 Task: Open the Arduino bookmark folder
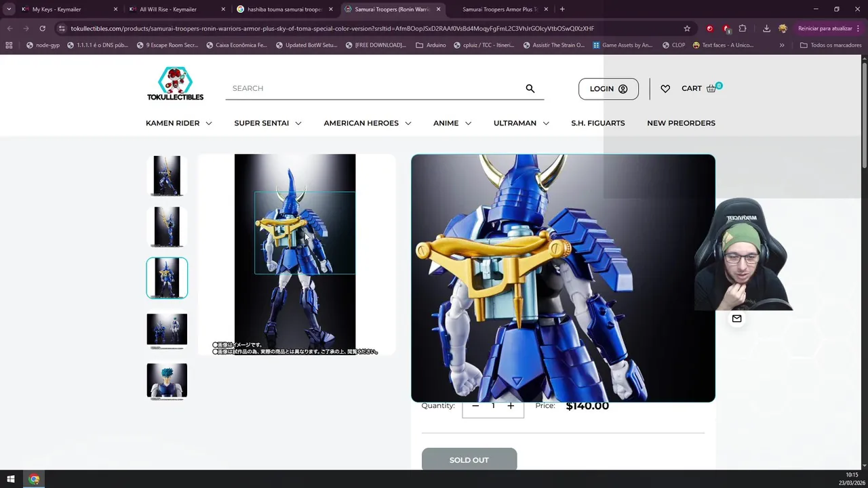(x=431, y=45)
